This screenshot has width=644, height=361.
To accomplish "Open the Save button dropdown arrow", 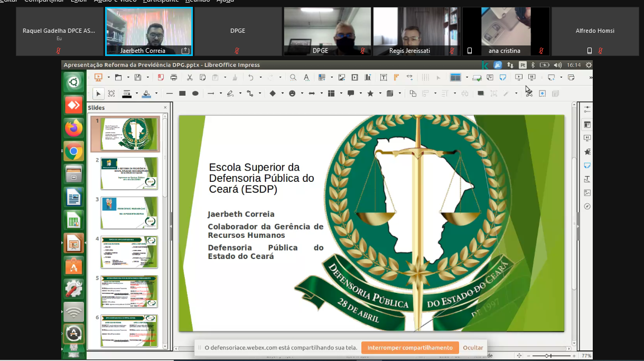I will pyautogui.click(x=147, y=78).
